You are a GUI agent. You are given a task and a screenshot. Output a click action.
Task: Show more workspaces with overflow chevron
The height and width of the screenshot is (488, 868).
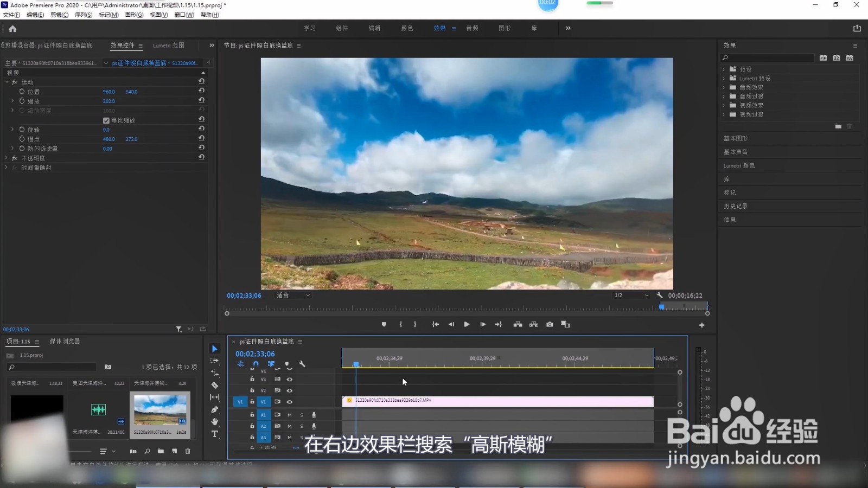[568, 28]
